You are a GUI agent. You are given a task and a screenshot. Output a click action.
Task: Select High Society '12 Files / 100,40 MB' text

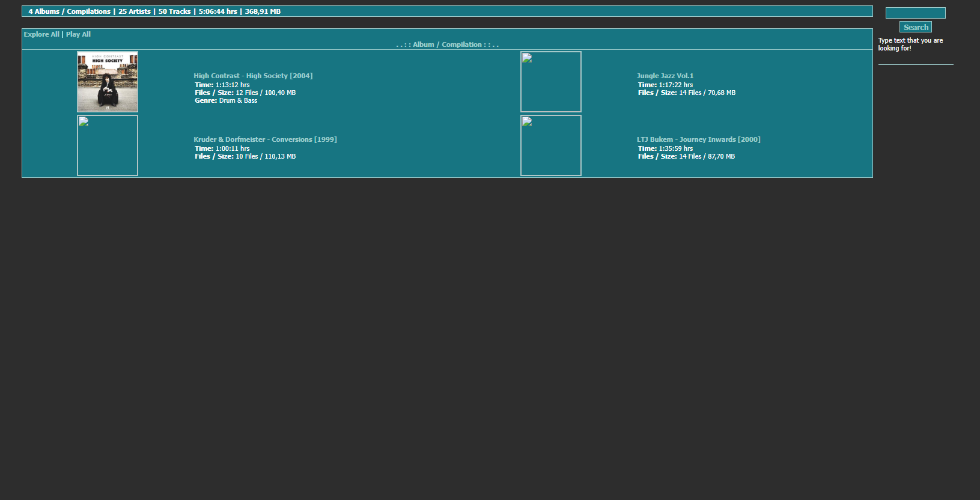point(266,93)
